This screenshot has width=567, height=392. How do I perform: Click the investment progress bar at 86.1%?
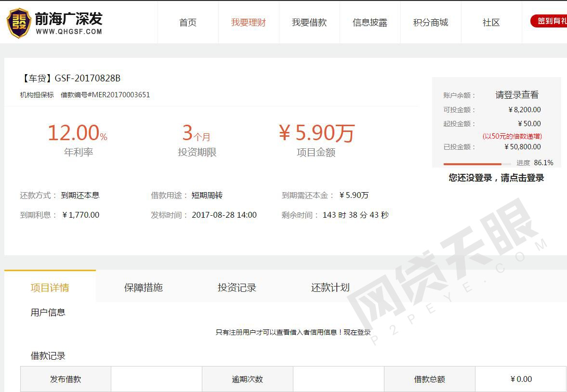pyautogui.click(x=477, y=164)
